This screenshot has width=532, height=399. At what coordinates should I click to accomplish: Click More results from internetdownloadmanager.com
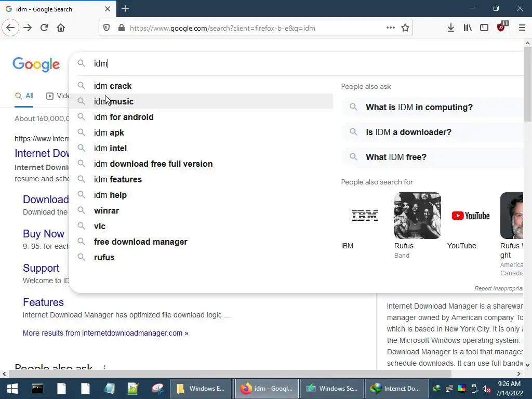[x=105, y=333]
